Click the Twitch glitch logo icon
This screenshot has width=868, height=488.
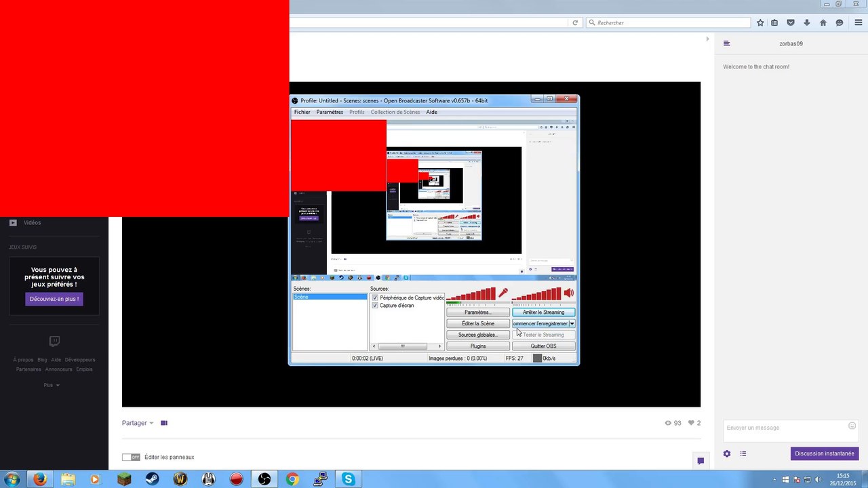point(54,342)
